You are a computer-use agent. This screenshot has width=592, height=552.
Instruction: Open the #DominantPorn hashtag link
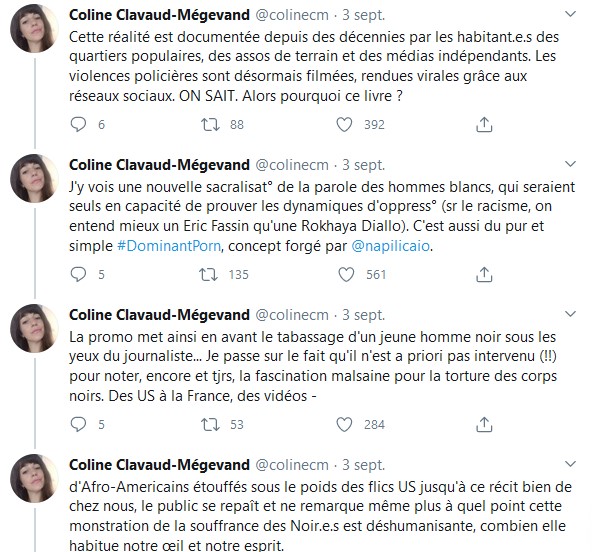(x=169, y=246)
